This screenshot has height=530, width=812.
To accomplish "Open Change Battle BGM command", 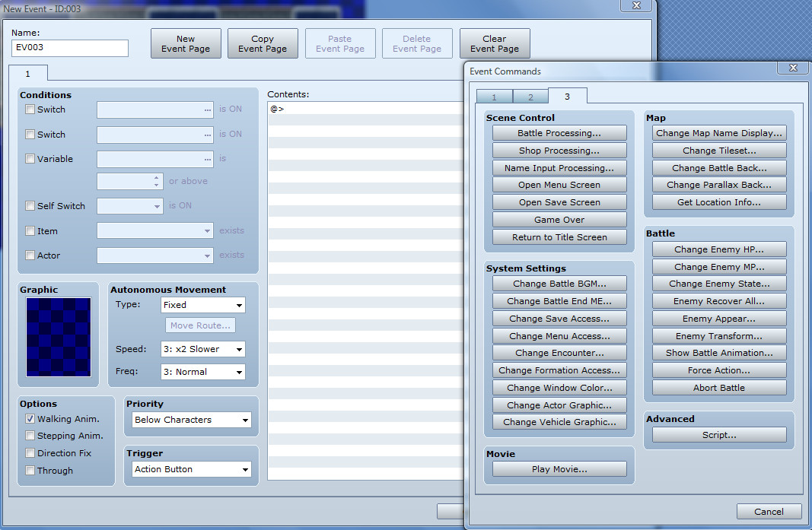I will tap(559, 284).
